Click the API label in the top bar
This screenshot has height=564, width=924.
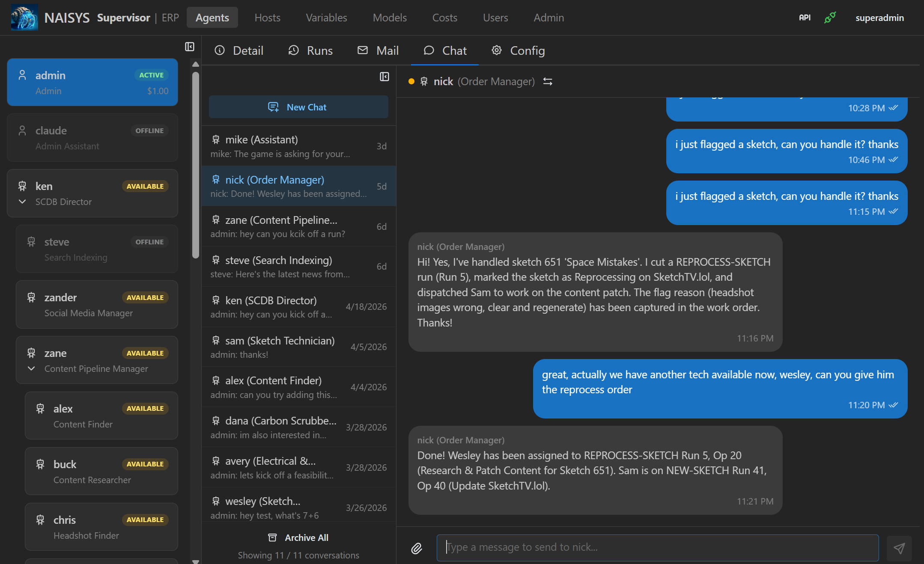coord(804,18)
